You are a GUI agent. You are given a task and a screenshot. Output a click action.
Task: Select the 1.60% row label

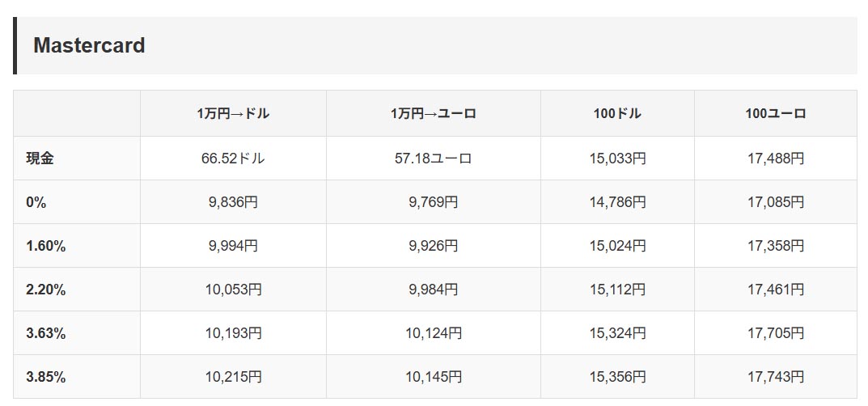pos(45,246)
